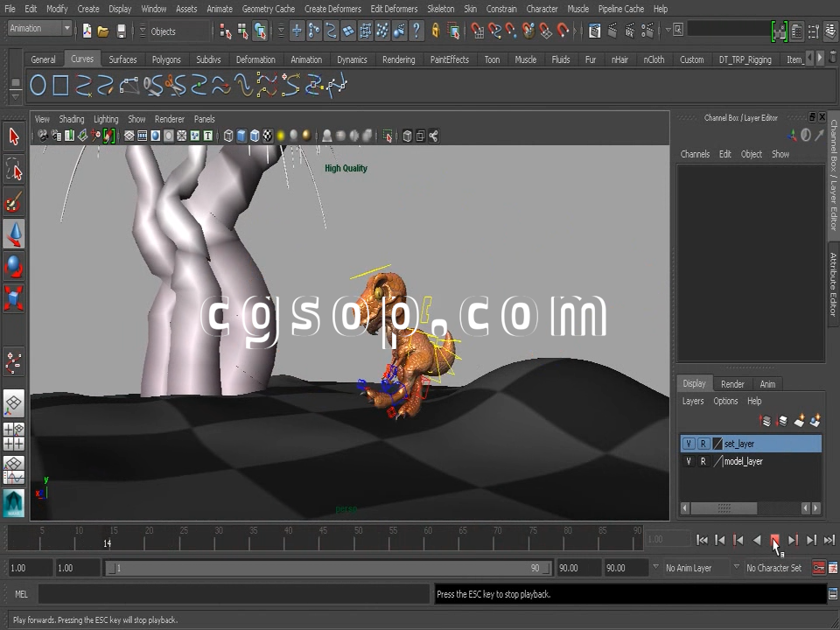This screenshot has width=840, height=630.
Task: Click the NURBS square shelf icon
Action: pos(60,85)
